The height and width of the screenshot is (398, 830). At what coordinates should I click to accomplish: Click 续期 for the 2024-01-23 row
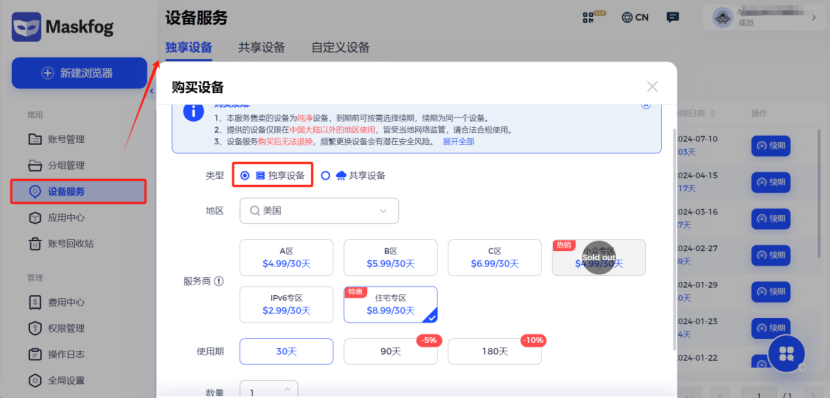(x=771, y=328)
